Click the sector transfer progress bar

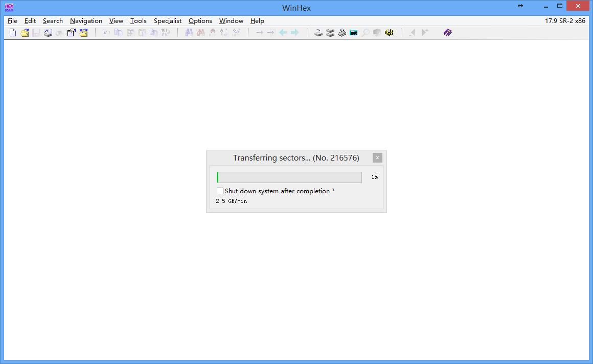(289, 177)
